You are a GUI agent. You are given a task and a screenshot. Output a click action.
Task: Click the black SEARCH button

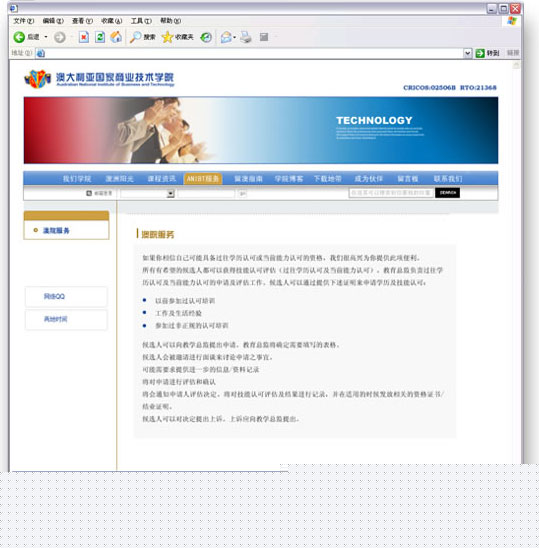(447, 193)
